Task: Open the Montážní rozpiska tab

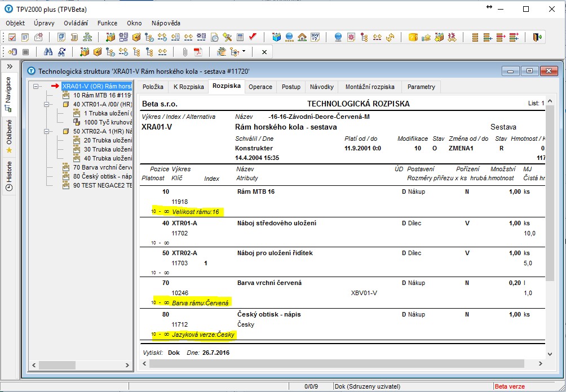Action: click(x=370, y=87)
